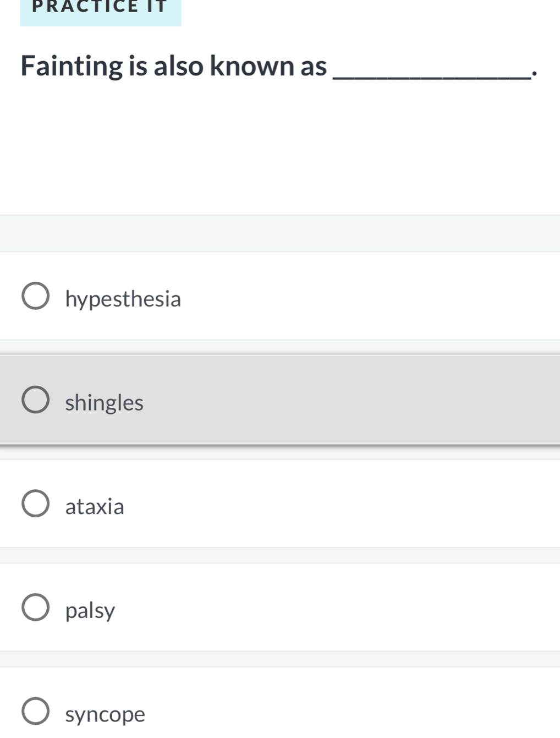This screenshot has width=560, height=738.
Task: Click the "shingles" answer label
Action: (x=104, y=403)
